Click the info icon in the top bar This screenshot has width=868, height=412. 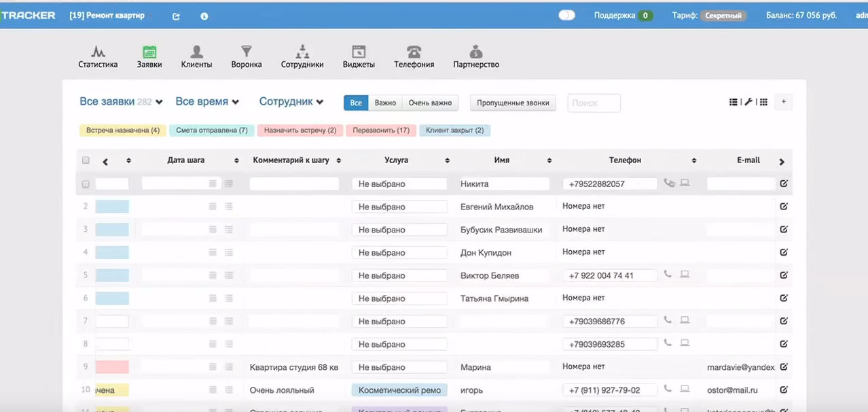pyautogui.click(x=204, y=16)
